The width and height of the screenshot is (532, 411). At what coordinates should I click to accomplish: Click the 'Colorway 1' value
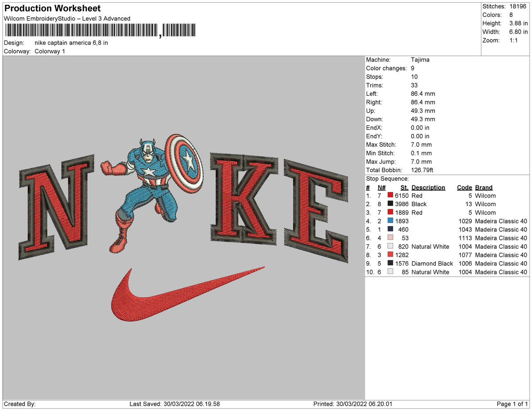point(50,51)
